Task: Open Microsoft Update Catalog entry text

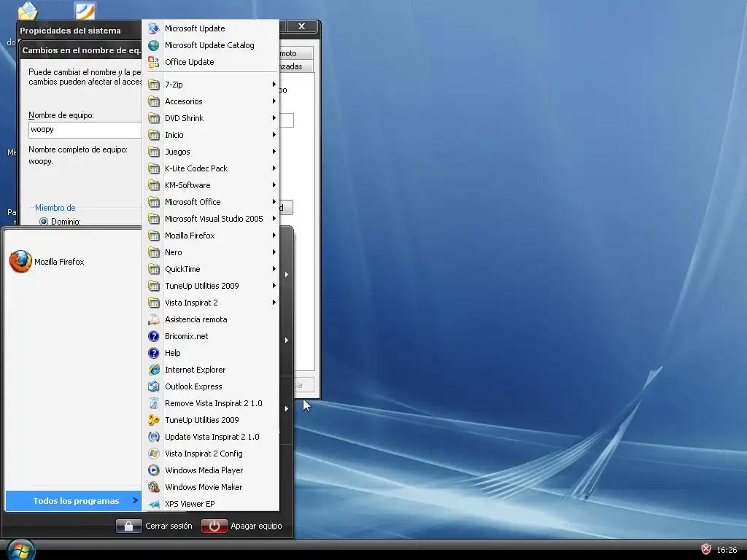Action: [209, 45]
